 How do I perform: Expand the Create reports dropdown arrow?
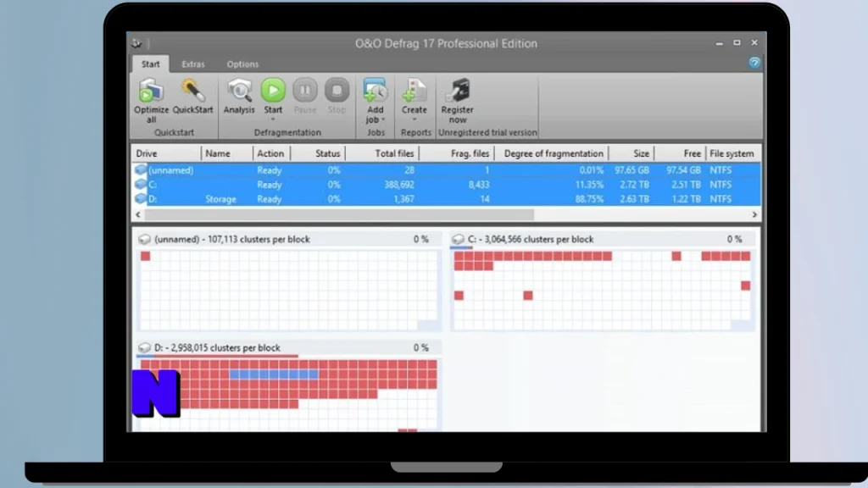tap(414, 119)
